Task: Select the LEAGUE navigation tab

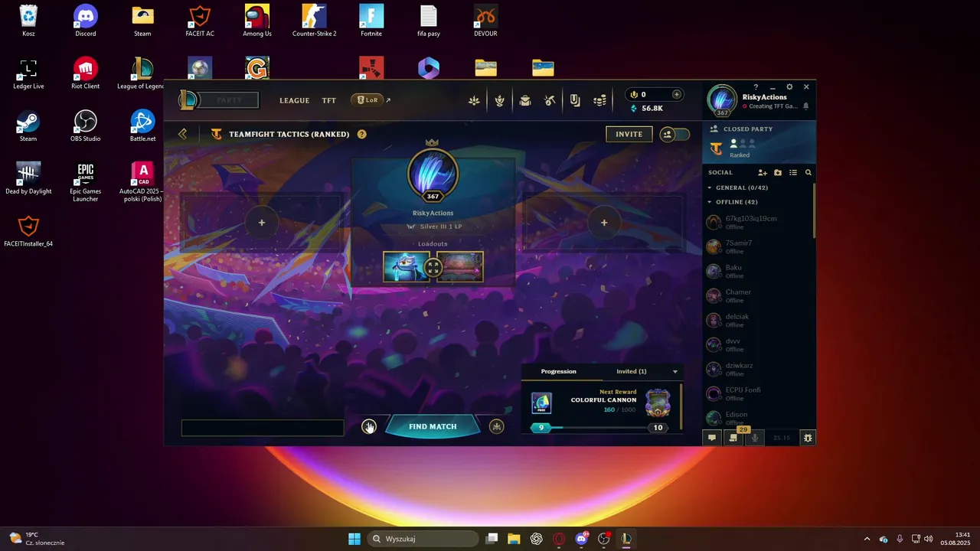Action: tap(295, 100)
